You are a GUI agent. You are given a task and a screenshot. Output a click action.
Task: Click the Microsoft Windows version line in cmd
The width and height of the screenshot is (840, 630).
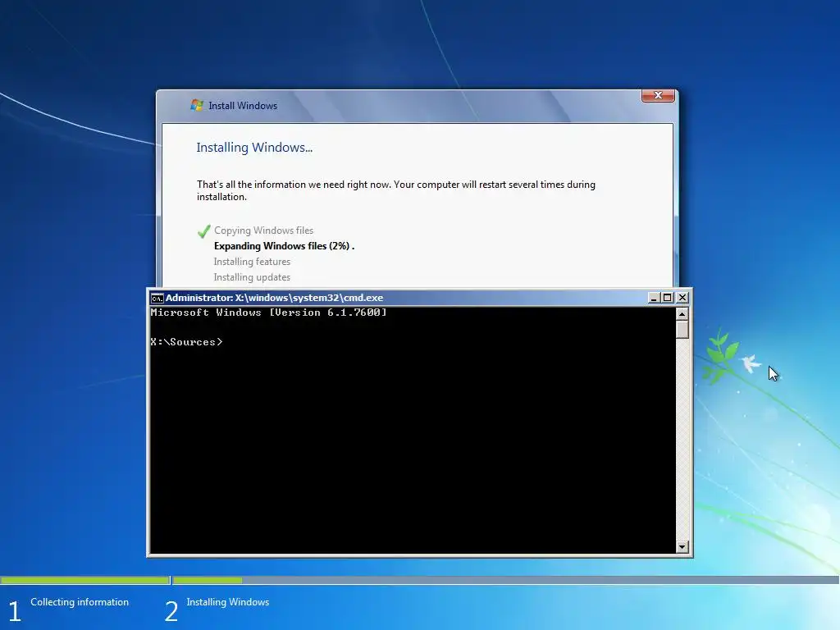pos(268,313)
